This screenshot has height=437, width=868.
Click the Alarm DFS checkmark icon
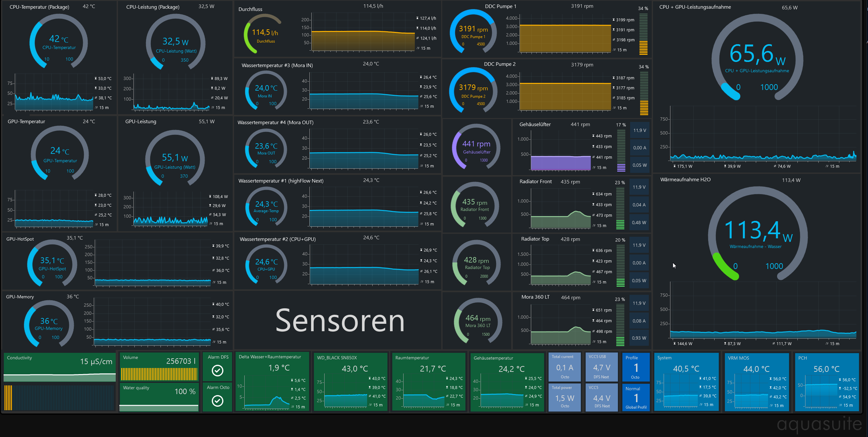point(217,371)
